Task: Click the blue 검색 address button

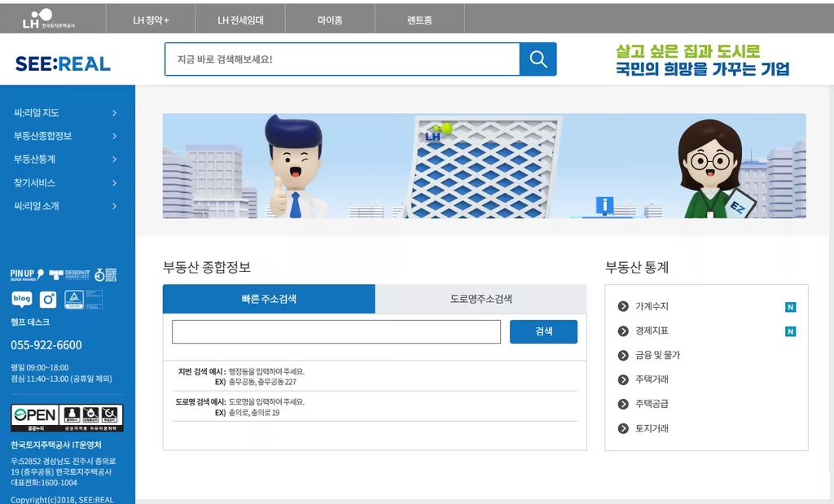Action: coord(543,331)
